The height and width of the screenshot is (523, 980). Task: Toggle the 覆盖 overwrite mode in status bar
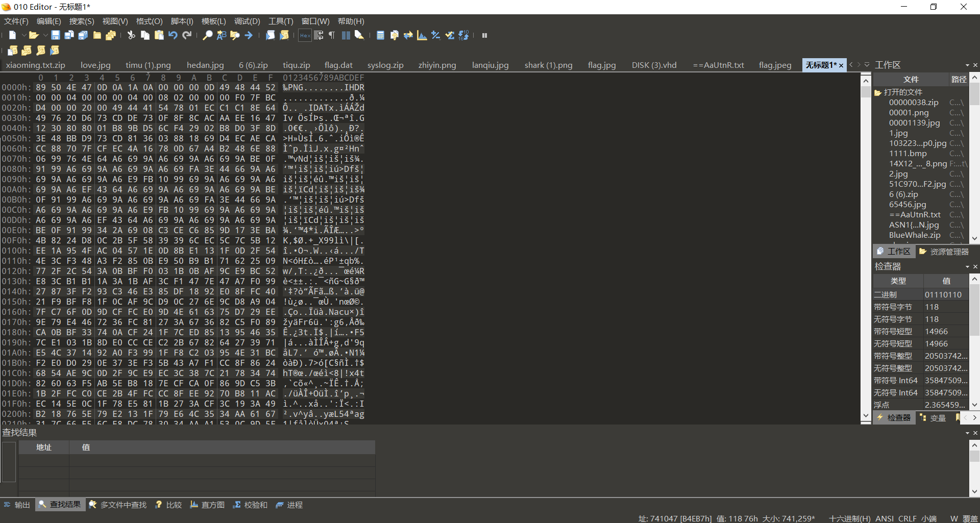coord(970,518)
